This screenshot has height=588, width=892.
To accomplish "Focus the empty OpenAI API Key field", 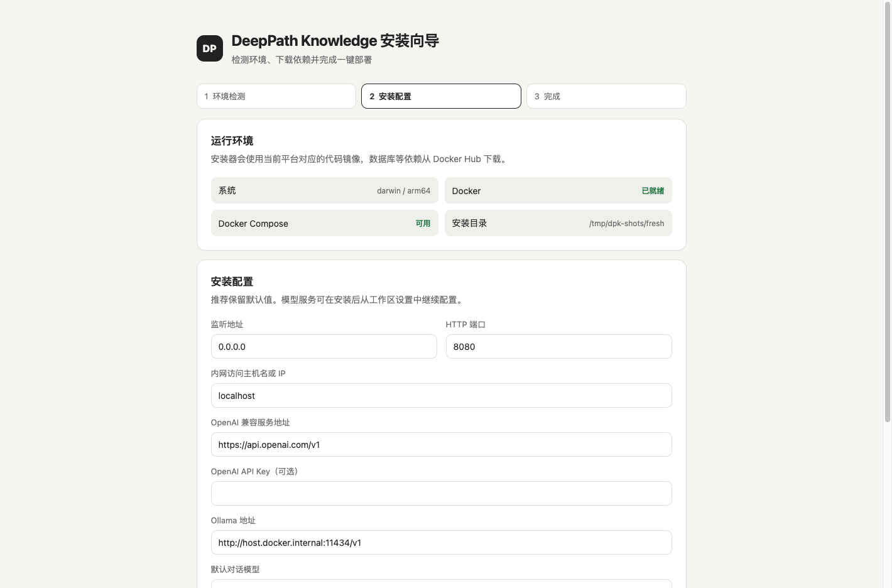I will pyautogui.click(x=442, y=494).
